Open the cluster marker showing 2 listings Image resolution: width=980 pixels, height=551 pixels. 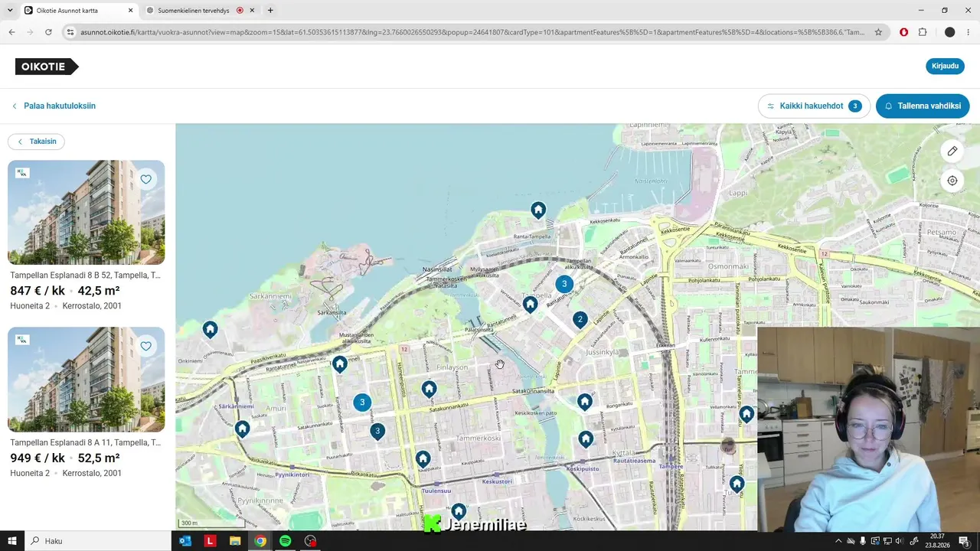[580, 319]
